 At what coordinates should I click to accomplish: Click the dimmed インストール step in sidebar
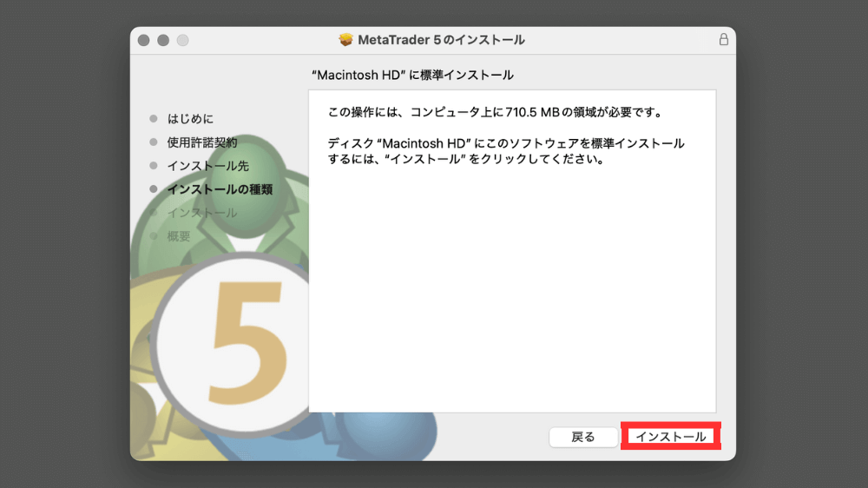click(202, 213)
